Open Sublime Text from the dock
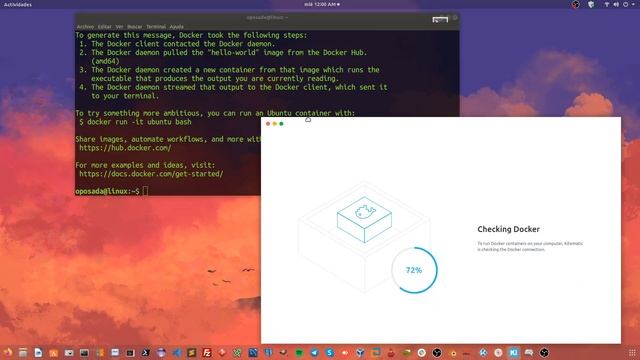This screenshot has width=640, height=360. click(192, 353)
